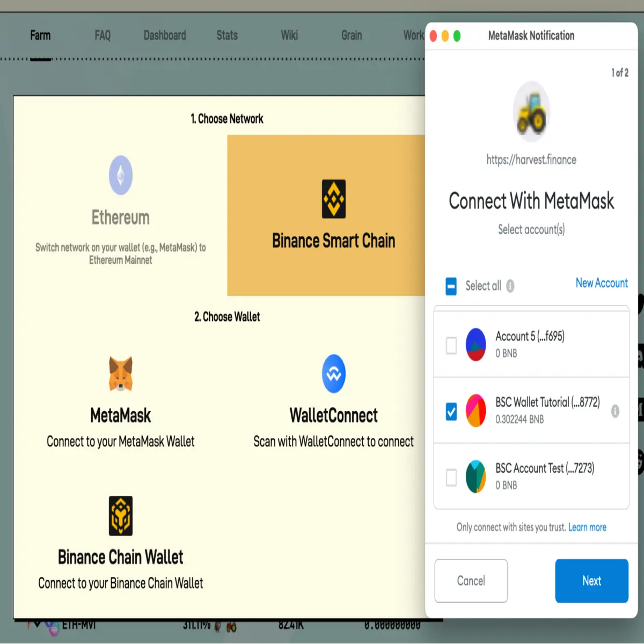Click the Next button
The height and width of the screenshot is (644, 644).
pyautogui.click(x=591, y=581)
